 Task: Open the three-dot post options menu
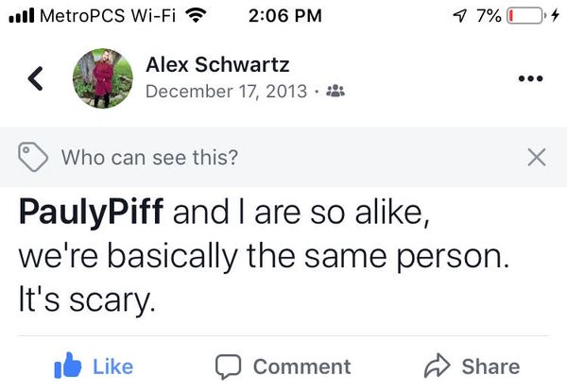[x=533, y=77]
